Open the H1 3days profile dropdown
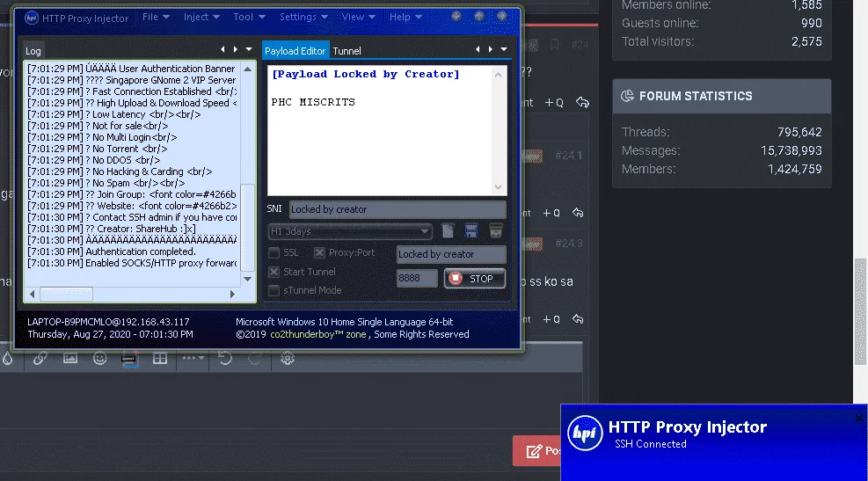The width and height of the screenshot is (868, 481). [x=350, y=230]
